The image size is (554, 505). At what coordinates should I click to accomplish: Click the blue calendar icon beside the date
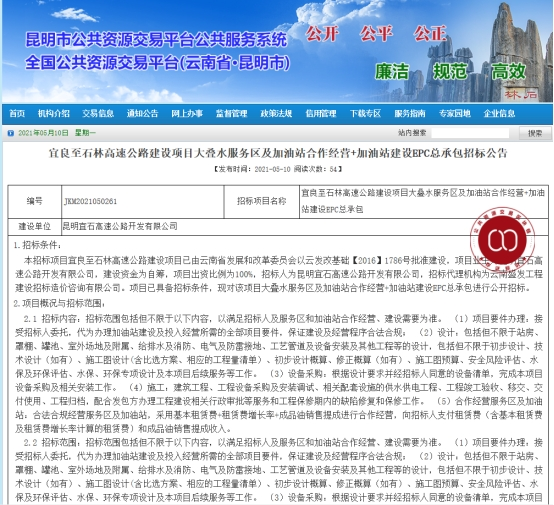(x=11, y=133)
